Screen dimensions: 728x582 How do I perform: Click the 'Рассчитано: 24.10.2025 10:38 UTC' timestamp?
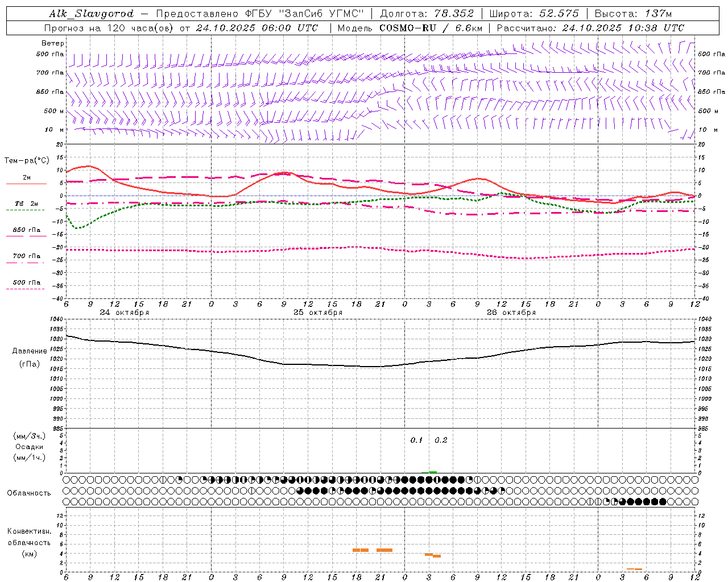point(590,28)
